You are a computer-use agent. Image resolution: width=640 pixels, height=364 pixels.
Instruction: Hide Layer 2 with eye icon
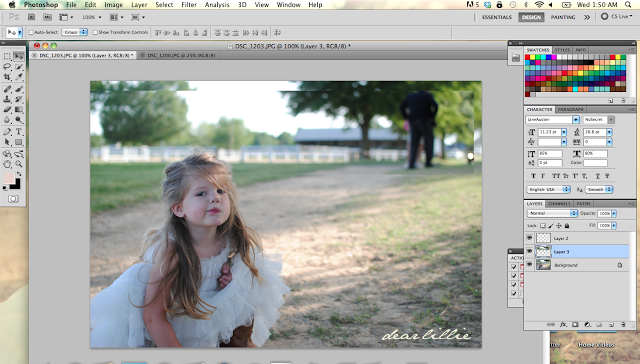[529, 238]
